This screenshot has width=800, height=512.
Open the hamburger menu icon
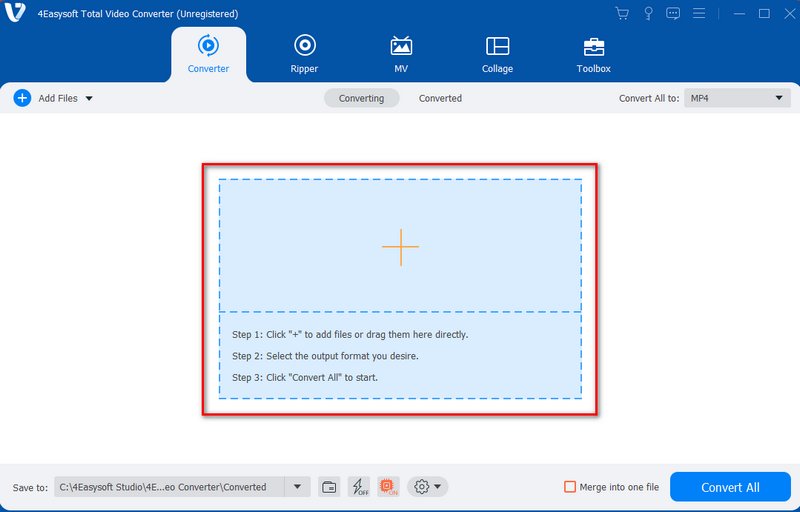pyautogui.click(x=698, y=13)
